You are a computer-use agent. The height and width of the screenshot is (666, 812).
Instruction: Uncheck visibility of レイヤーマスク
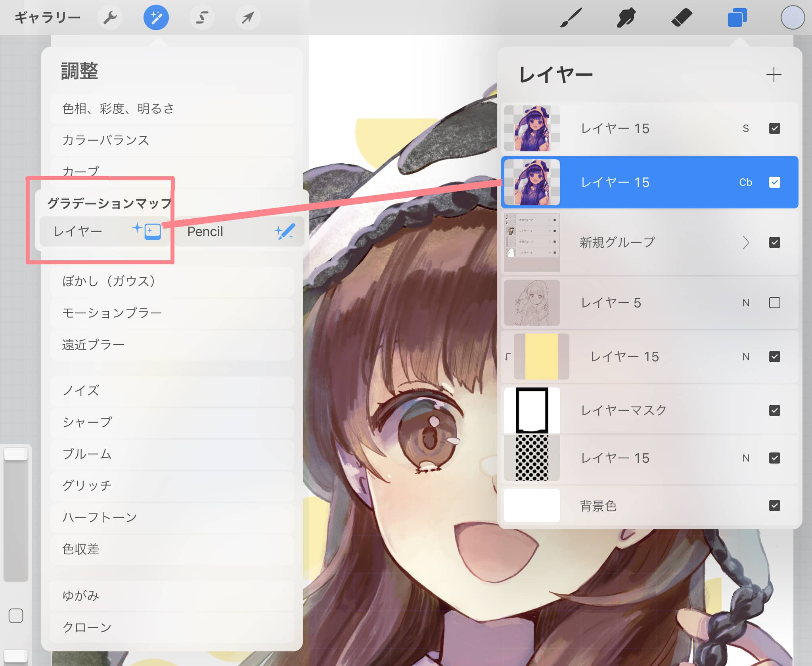774,410
